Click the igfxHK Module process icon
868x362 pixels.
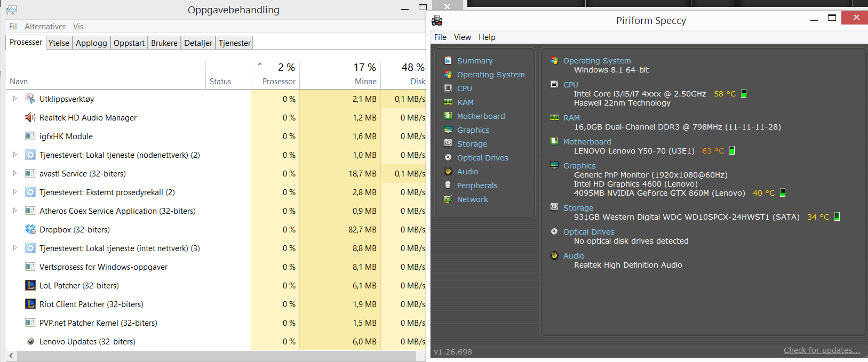point(30,136)
